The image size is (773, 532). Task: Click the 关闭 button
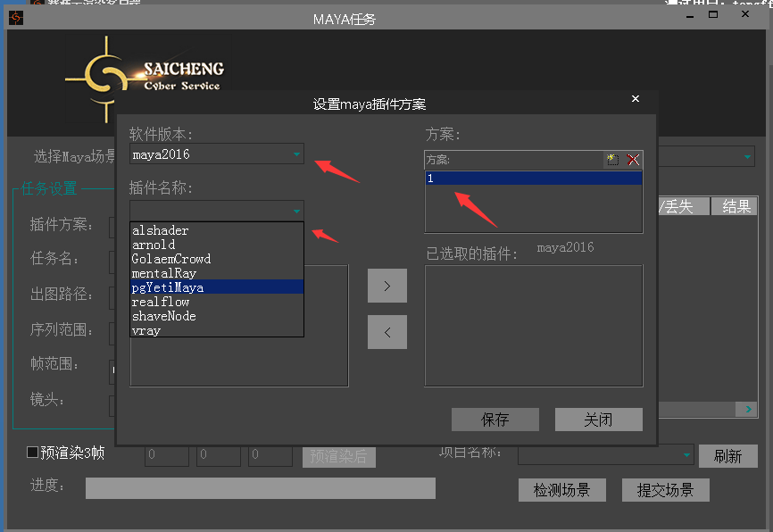pyautogui.click(x=598, y=420)
